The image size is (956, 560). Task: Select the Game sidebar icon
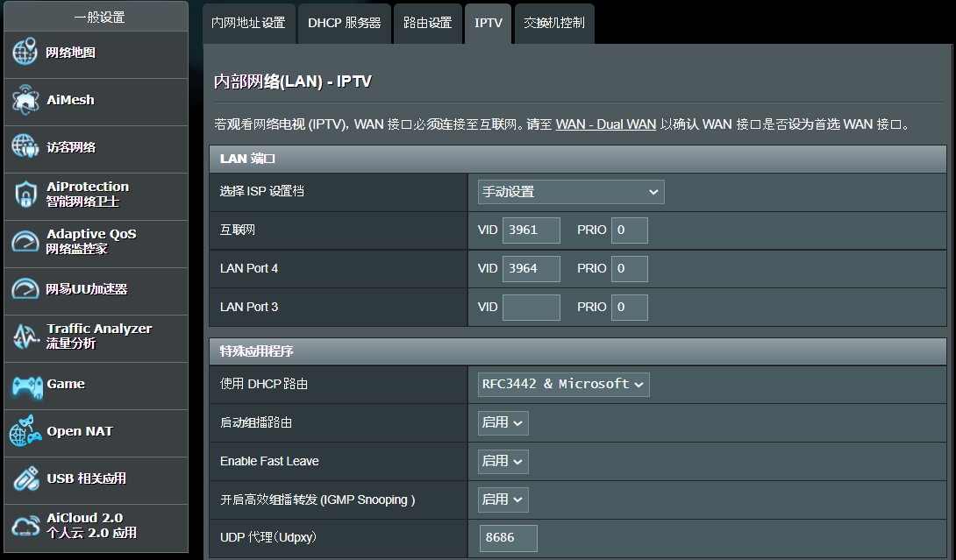(x=61, y=385)
